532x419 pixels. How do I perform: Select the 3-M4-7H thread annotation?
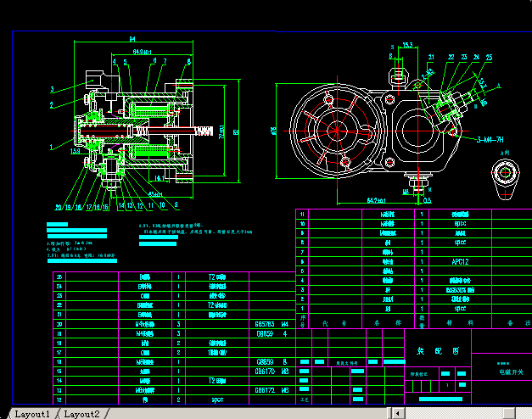point(490,140)
